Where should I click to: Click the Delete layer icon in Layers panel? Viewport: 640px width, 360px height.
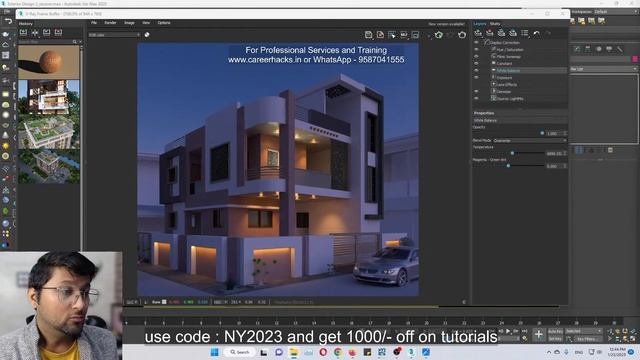[489, 33]
